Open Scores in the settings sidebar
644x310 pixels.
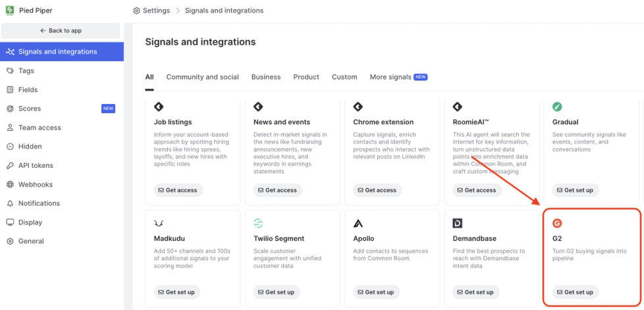coord(30,109)
